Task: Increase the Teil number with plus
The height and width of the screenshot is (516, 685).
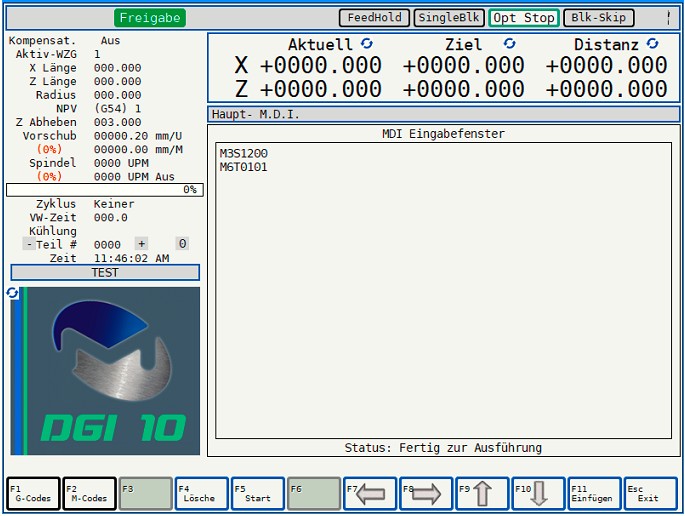Action: [141, 243]
